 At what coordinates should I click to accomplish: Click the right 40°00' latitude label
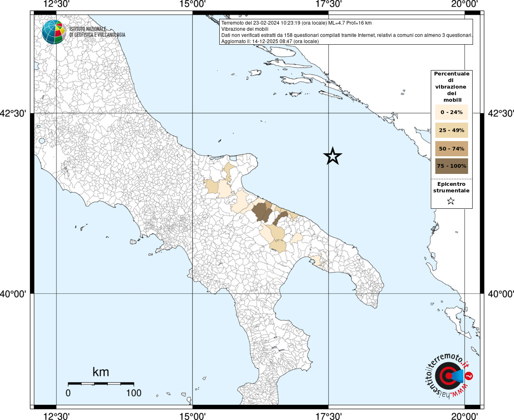tap(501, 294)
